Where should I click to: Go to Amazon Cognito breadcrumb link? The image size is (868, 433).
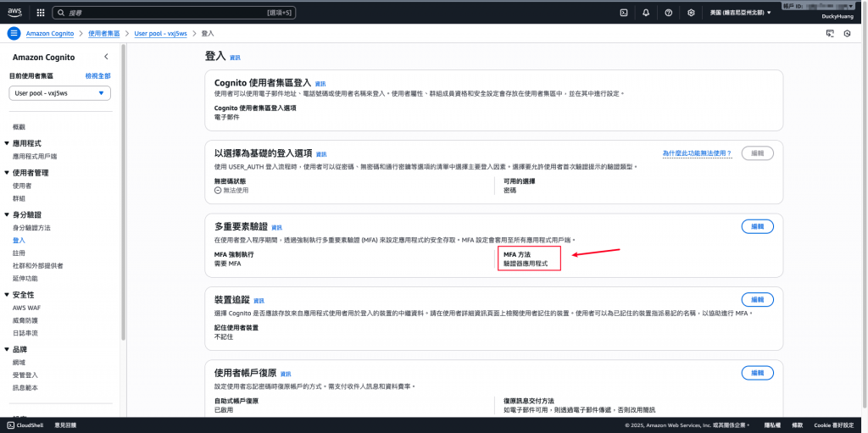50,33
